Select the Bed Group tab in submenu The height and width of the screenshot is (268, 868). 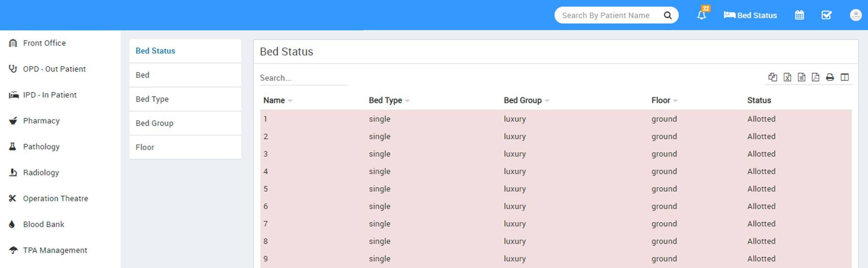click(185, 123)
